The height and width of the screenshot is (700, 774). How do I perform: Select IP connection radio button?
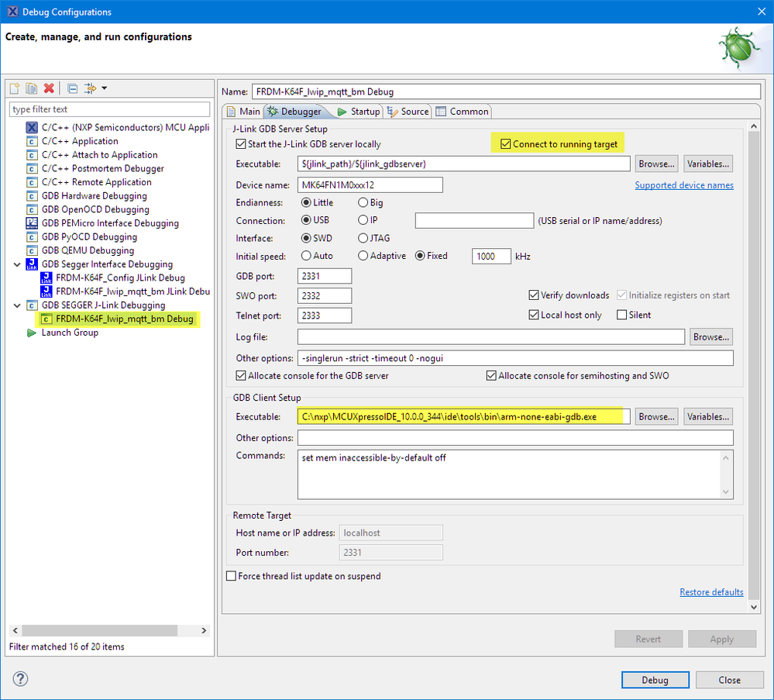point(363,220)
